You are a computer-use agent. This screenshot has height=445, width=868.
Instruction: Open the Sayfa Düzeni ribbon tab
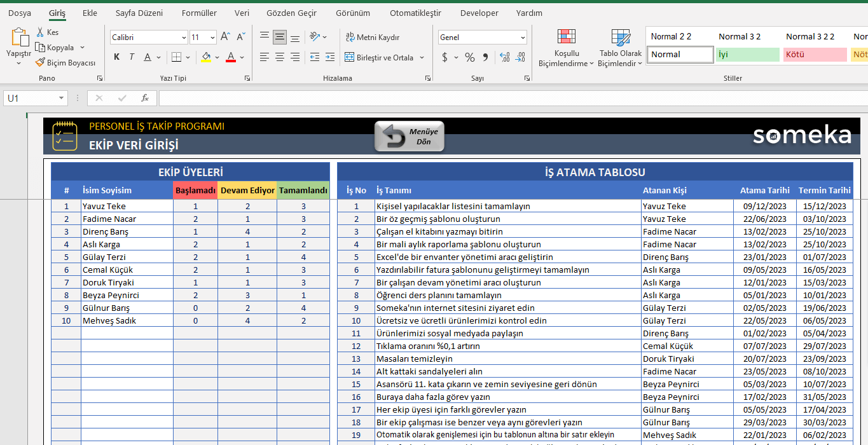(139, 13)
